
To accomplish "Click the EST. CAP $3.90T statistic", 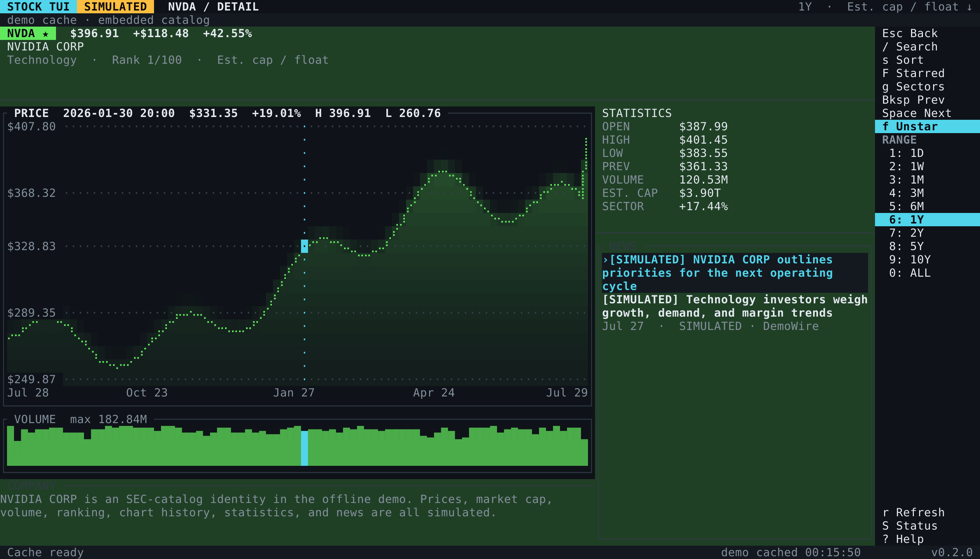I will 661,193.
